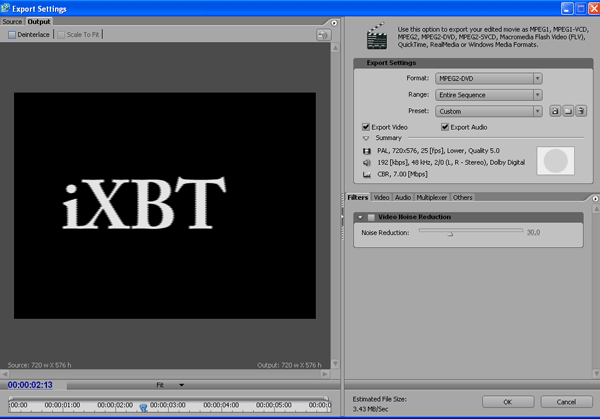Enable the Deinterlace checkbox

(x=13, y=34)
